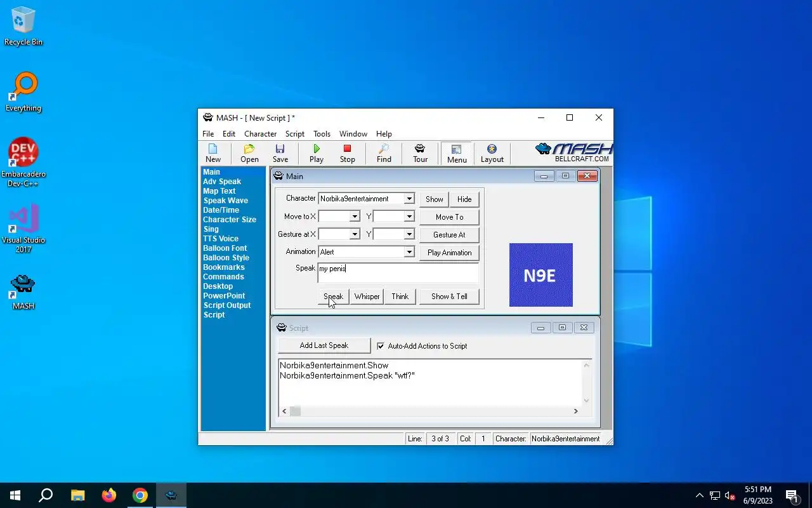Screen dimensions: 812x508
Task: Select Map Text in the sidebar
Action: click(x=219, y=191)
